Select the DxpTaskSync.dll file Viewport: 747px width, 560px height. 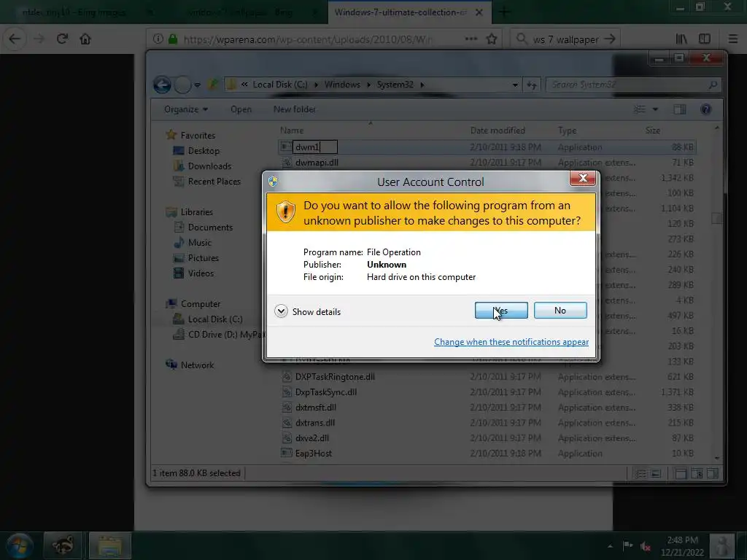click(x=326, y=392)
